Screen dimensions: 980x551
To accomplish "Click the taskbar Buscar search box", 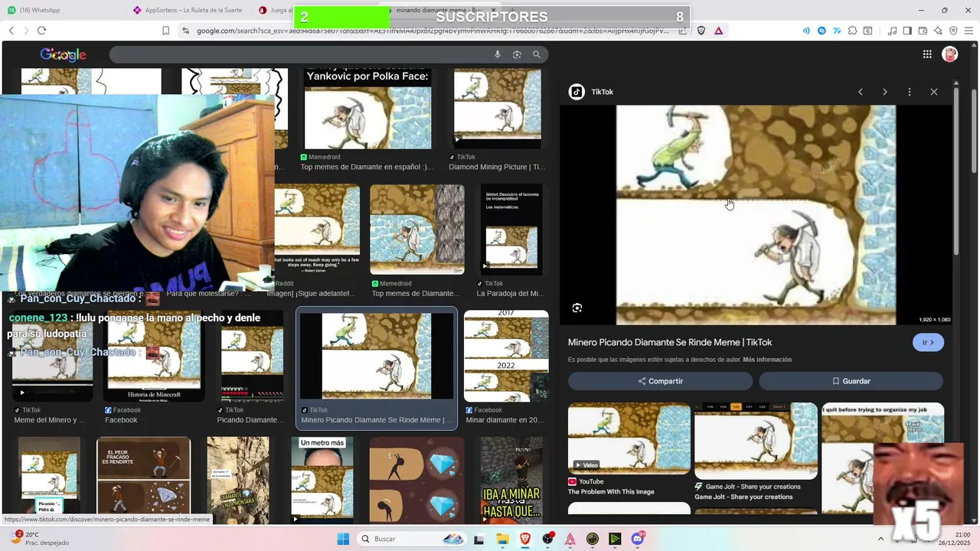I will click(411, 539).
